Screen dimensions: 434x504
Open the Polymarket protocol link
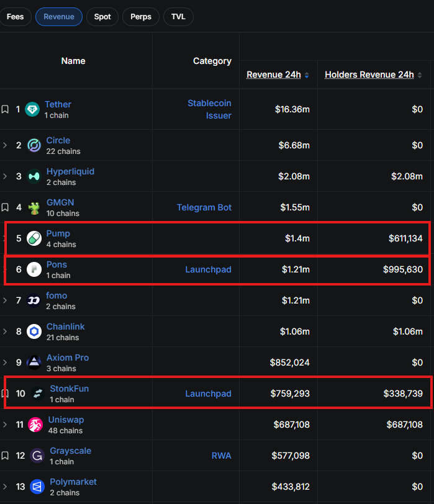pos(73,482)
